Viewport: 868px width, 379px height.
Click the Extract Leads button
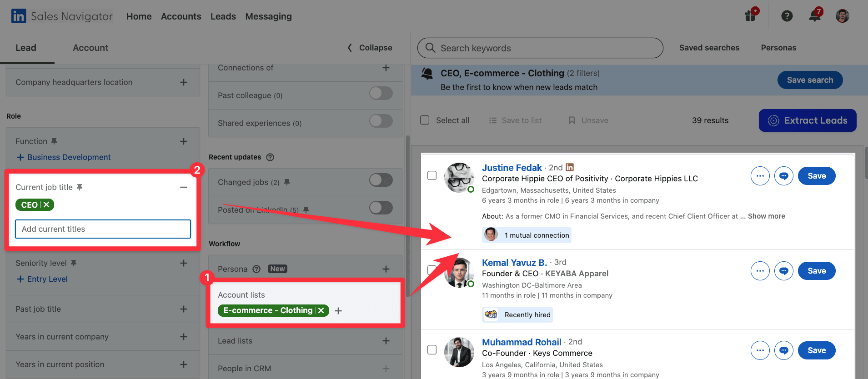(808, 120)
